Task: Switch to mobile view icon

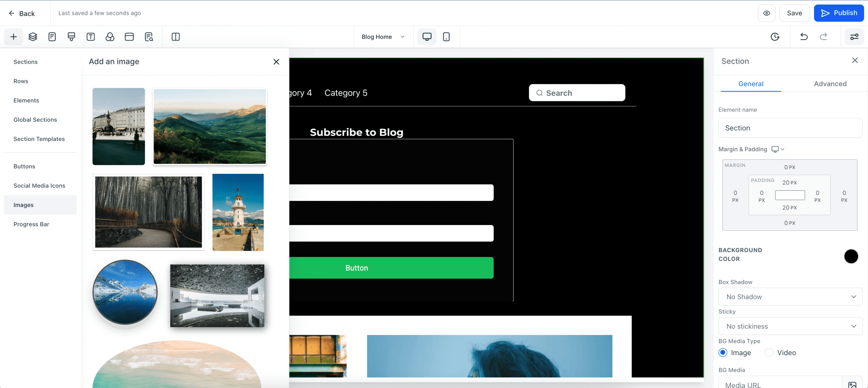Action: 446,37
